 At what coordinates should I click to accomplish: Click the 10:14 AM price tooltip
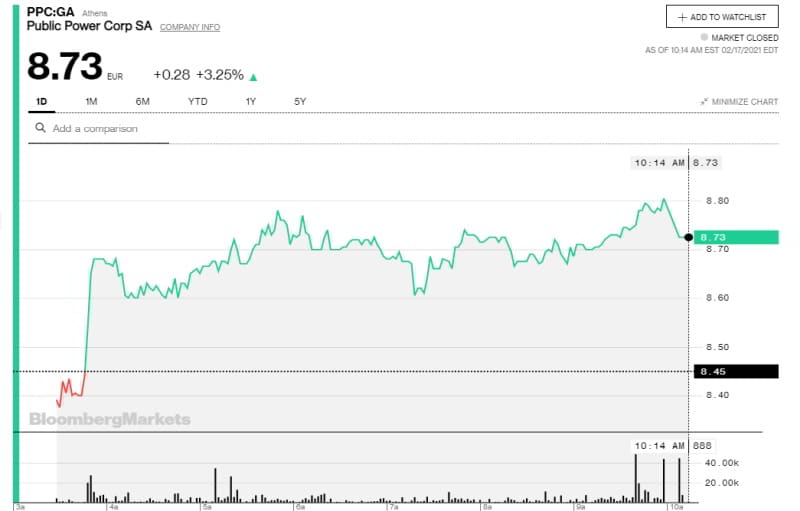tap(676, 163)
